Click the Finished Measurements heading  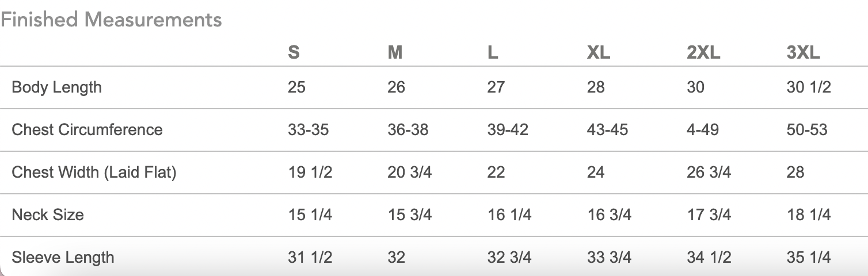coord(111,20)
